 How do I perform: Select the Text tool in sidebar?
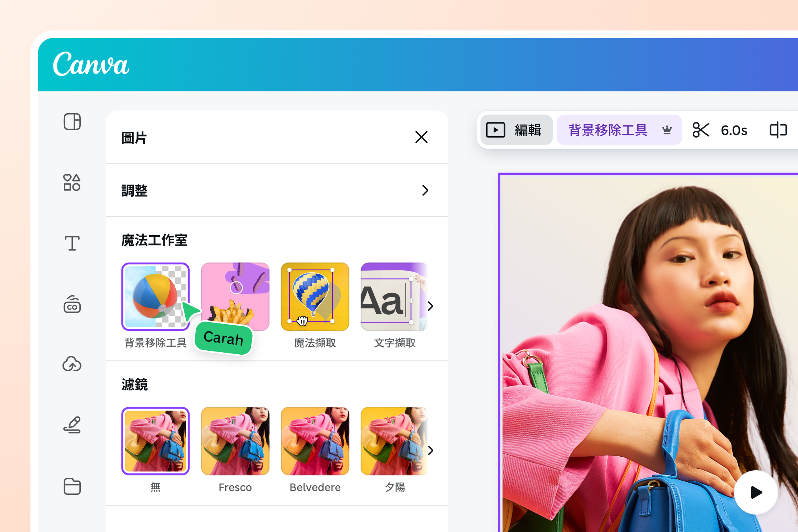coord(72,243)
